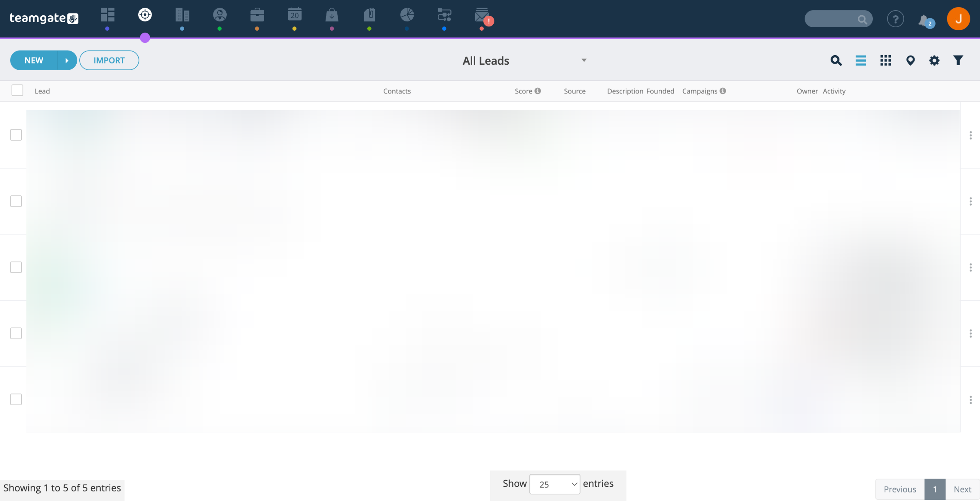Viewport: 980px width, 501px height.
Task: Open the Companies building icon
Action: 182,15
